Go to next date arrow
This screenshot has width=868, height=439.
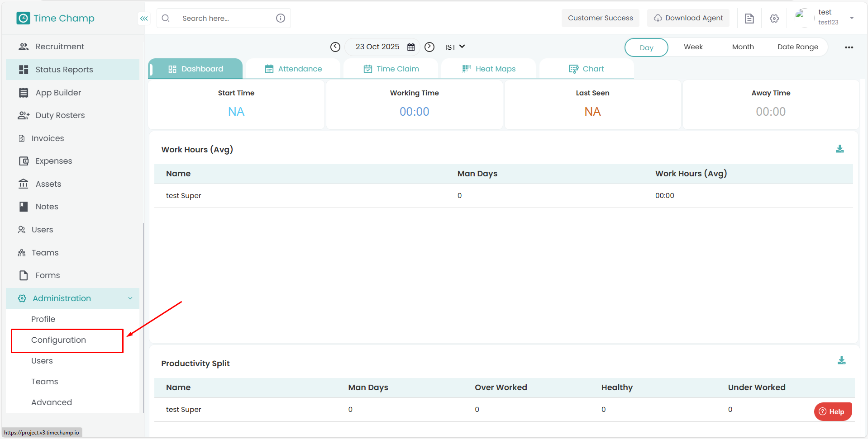(x=429, y=47)
